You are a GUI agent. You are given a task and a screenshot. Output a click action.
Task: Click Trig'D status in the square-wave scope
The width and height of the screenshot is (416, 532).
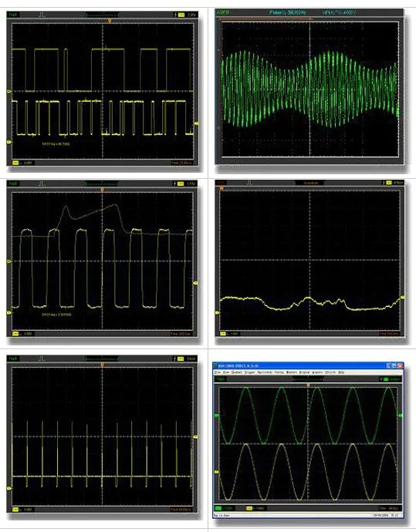13,184
